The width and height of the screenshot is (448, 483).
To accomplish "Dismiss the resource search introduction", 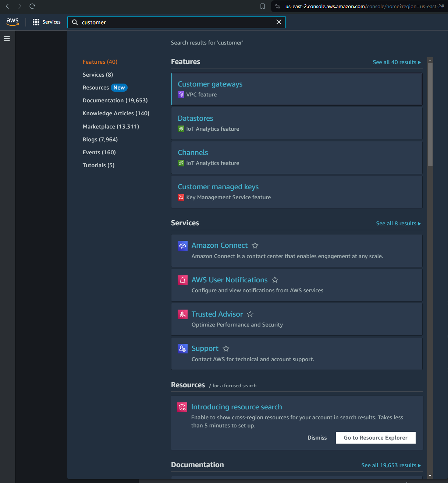I will [317, 438].
